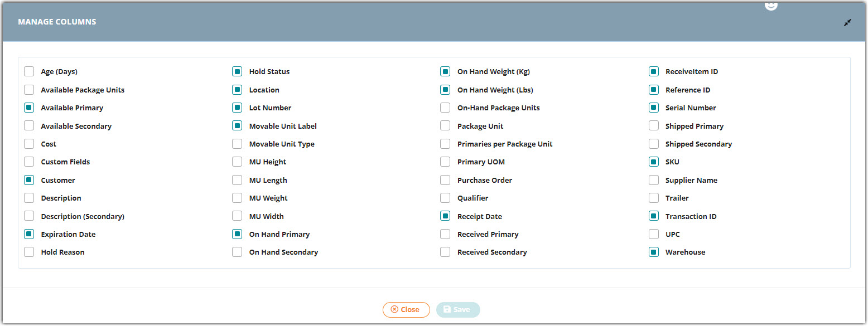Check the Primary UOM checkbox
Image resolution: width=868 pixels, height=326 pixels.
pyautogui.click(x=445, y=162)
